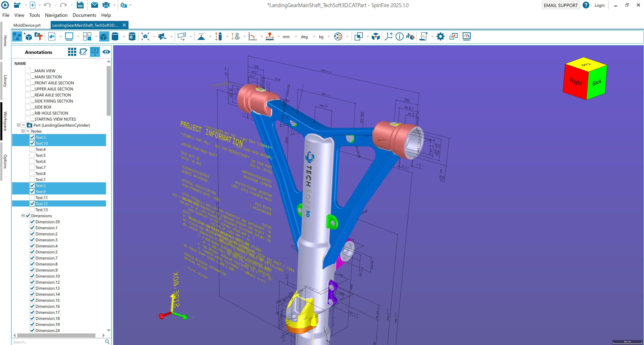Collapse the Part (LandingGearMainCylinder) node
This screenshot has height=345, width=644.
coord(18,125)
